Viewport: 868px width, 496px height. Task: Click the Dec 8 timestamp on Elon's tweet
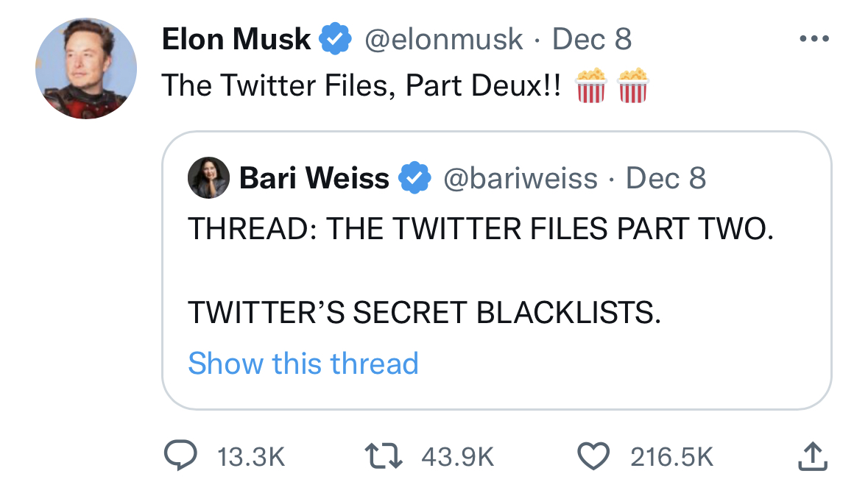pyautogui.click(x=592, y=39)
